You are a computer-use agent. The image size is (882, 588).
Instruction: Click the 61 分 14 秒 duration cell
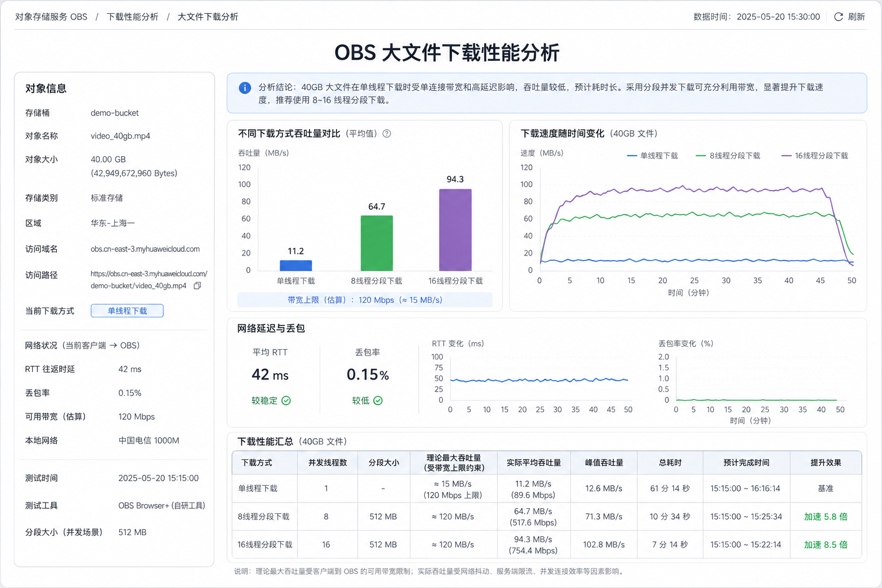click(670, 488)
